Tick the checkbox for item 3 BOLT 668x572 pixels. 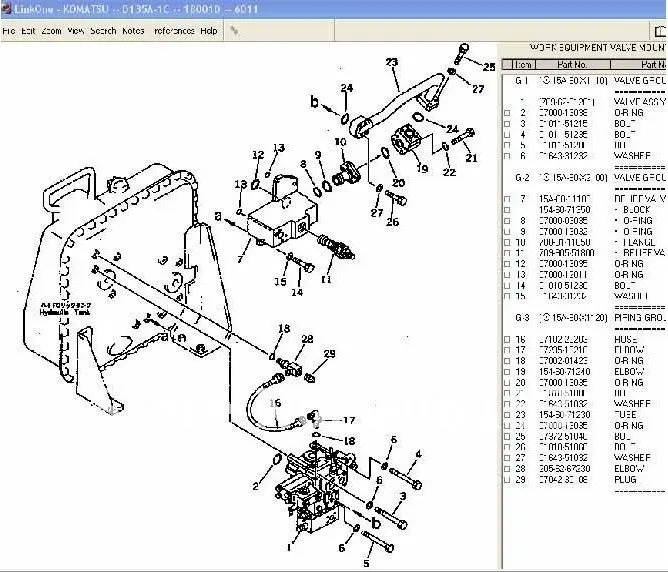click(507, 124)
